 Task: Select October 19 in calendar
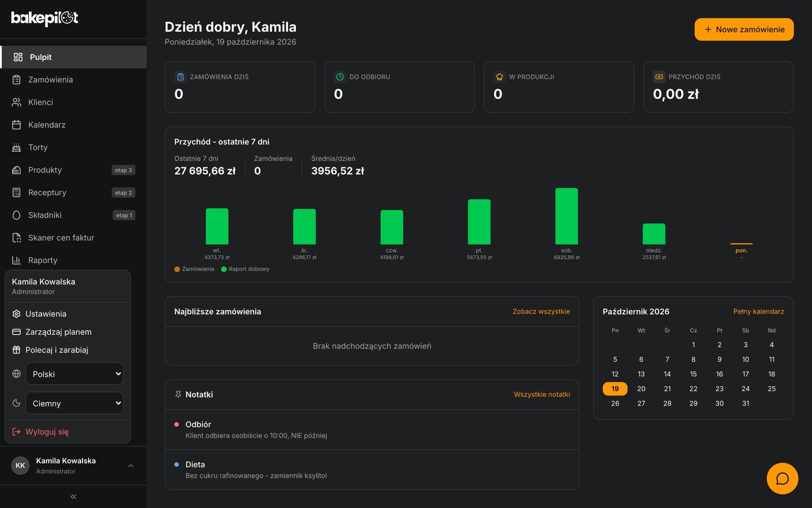tap(615, 389)
